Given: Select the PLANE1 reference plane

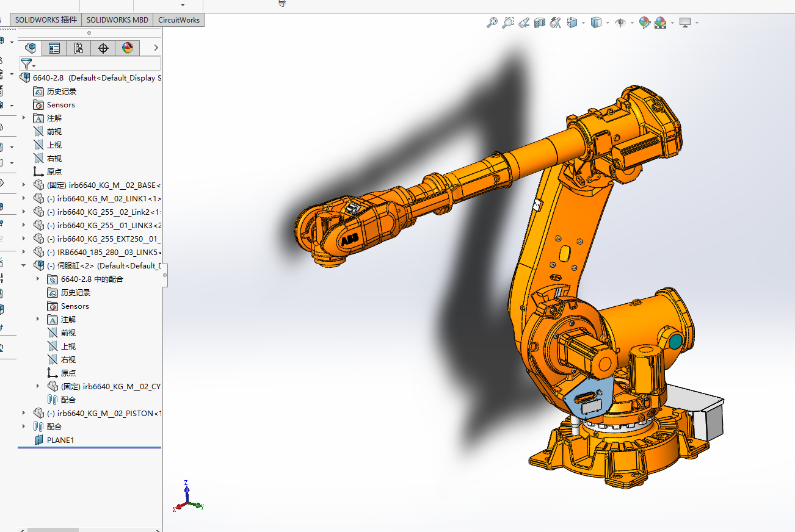Looking at the screenshot, I should coord(54,440).
